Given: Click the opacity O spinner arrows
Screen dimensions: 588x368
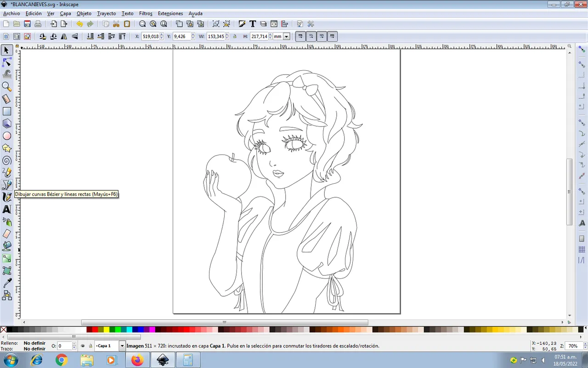Looking at the screenshot, I should (x=74, y=346).
